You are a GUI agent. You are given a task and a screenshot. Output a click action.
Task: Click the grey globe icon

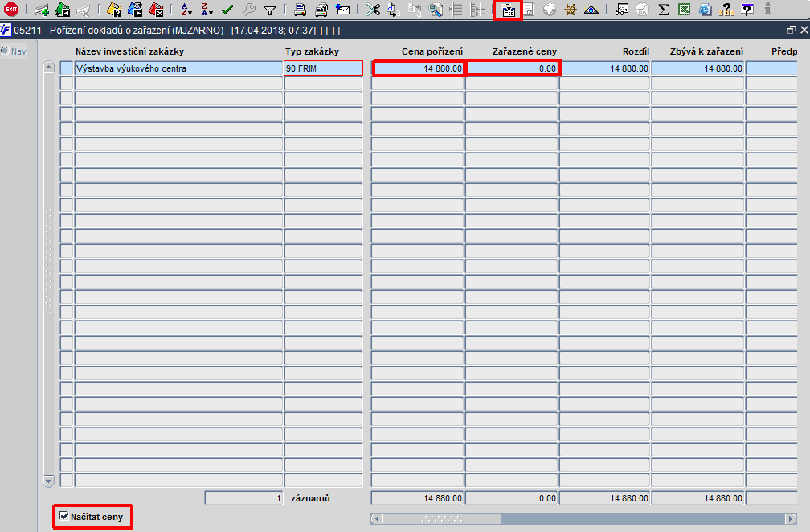(x=550, y=10)
